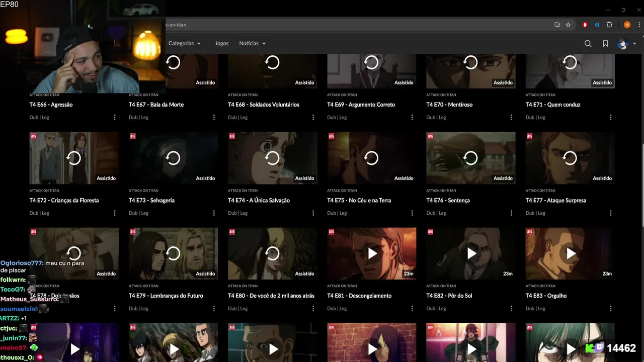
Task: Open options menu for E75 - No Céu e na Terra
Action: 412,213
